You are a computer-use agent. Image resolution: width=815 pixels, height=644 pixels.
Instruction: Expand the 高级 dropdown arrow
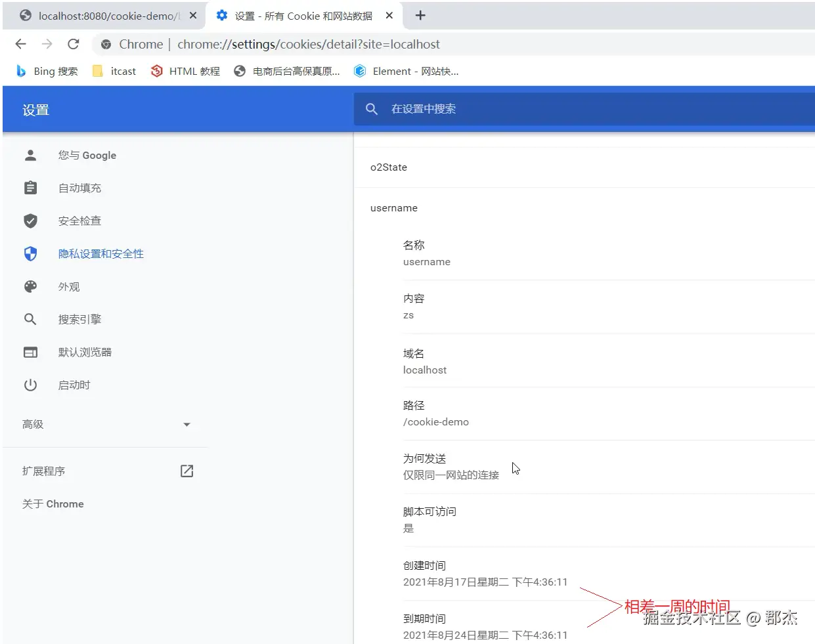pos(187,425)
